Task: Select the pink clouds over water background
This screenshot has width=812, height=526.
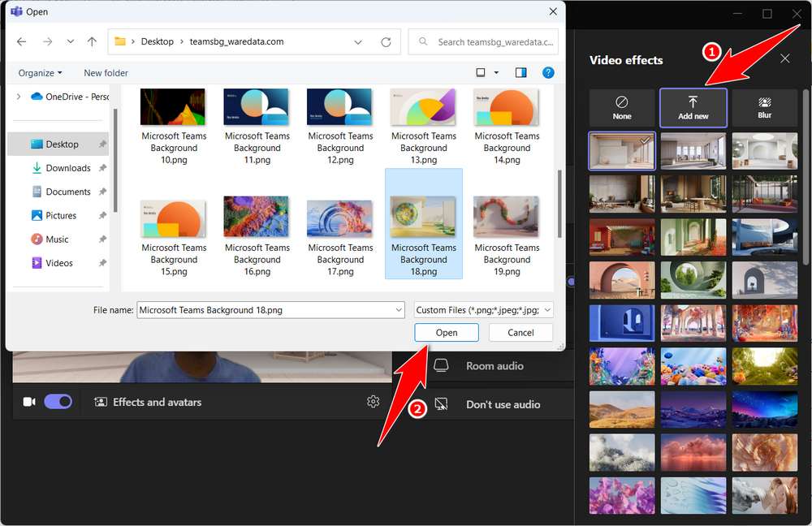Action: pos(693,452)
